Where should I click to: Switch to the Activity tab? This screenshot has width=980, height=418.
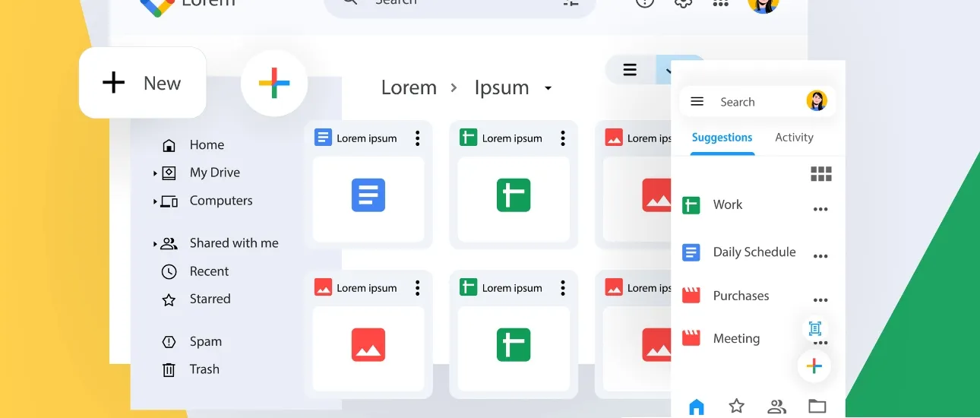point(794,138)
